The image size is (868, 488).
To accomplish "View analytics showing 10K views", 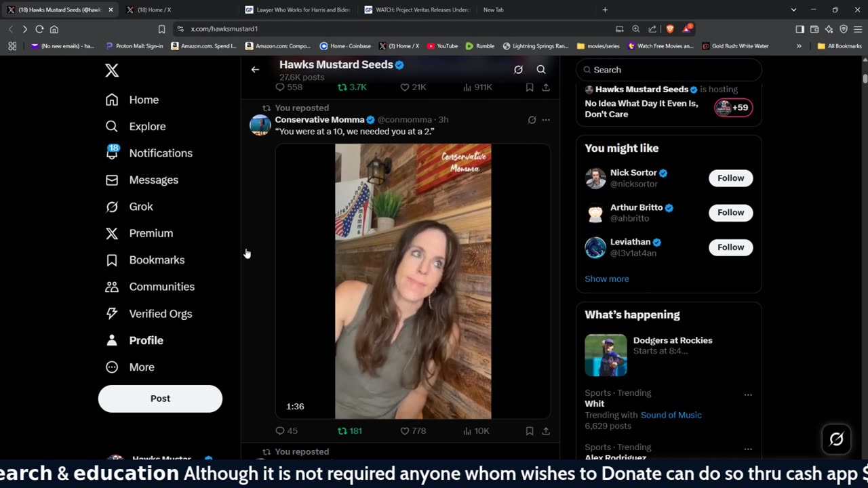I will tap(476, 431).
